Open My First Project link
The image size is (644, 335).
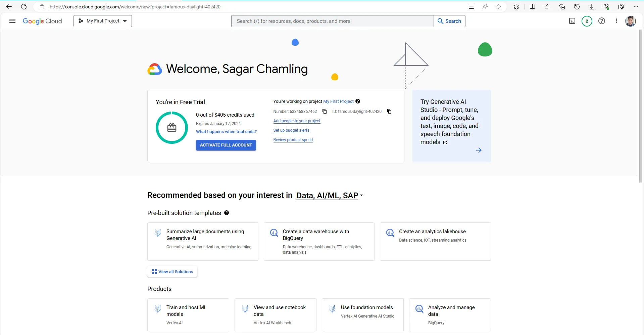[338, 101]
